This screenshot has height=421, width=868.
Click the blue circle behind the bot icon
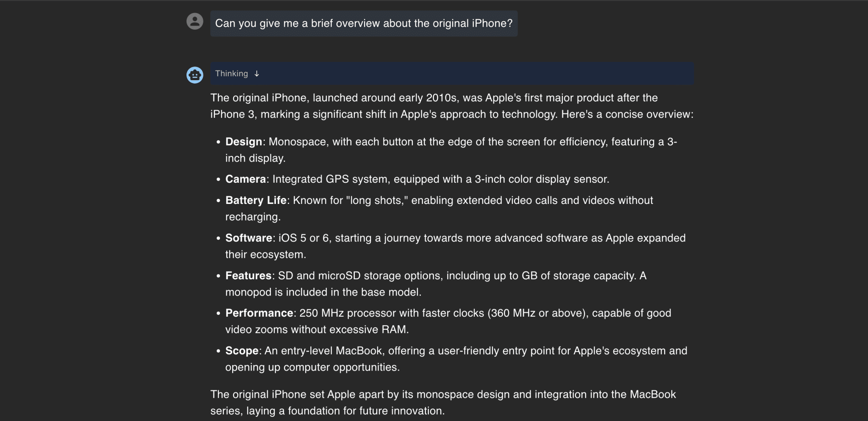point(195,75)
